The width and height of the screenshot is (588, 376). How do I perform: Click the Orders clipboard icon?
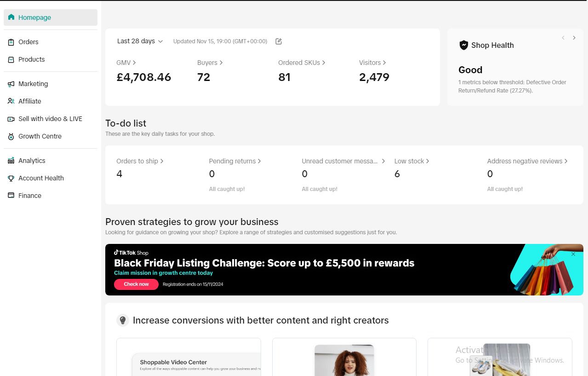(x=11, y=42)
